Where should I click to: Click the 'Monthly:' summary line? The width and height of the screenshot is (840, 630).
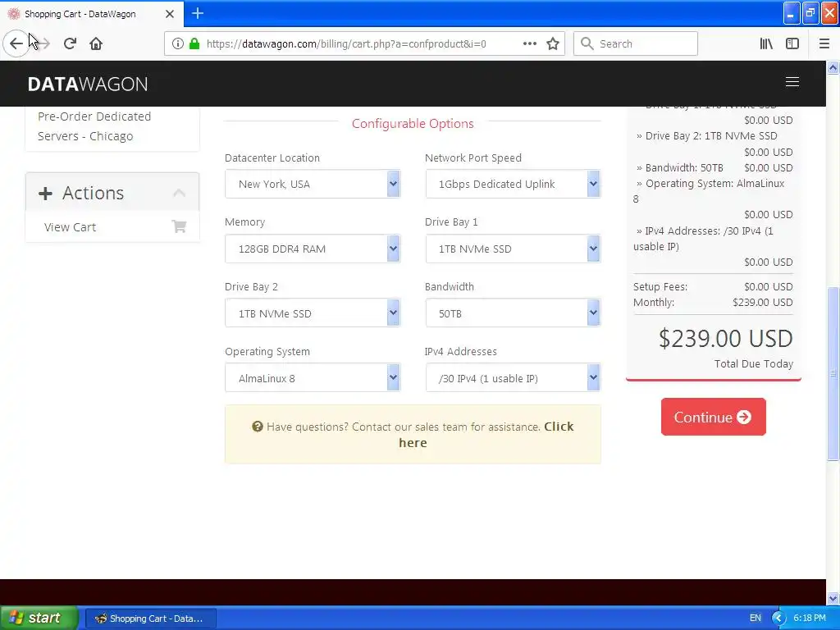point(713,302)
